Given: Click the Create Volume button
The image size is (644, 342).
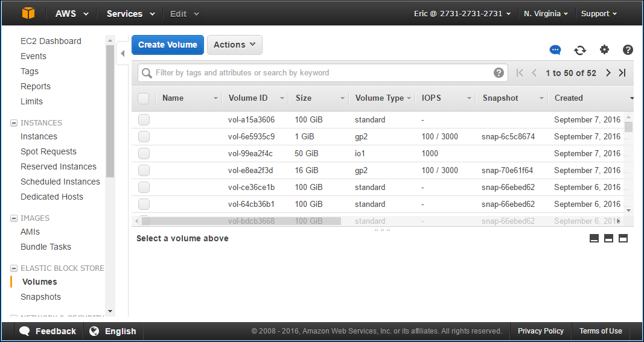Looking at the screenshot, I should 168,45.
